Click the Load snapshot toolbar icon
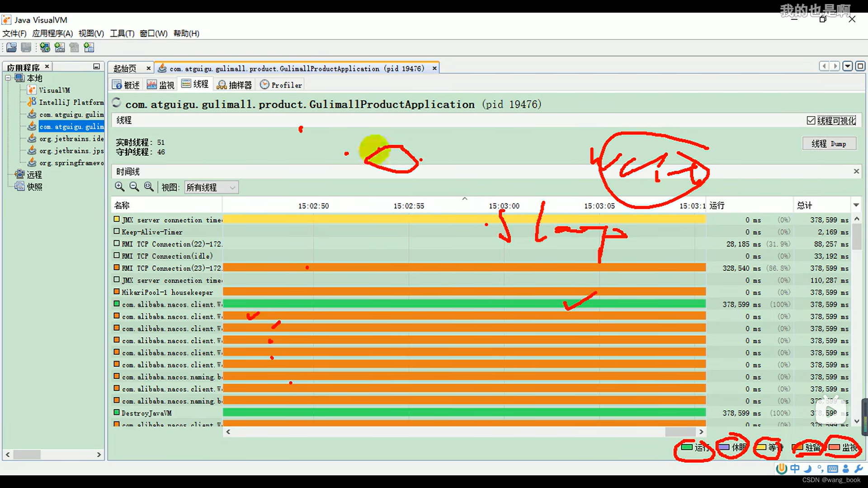Viewport: 868px width, 488px height. (12, 47)
